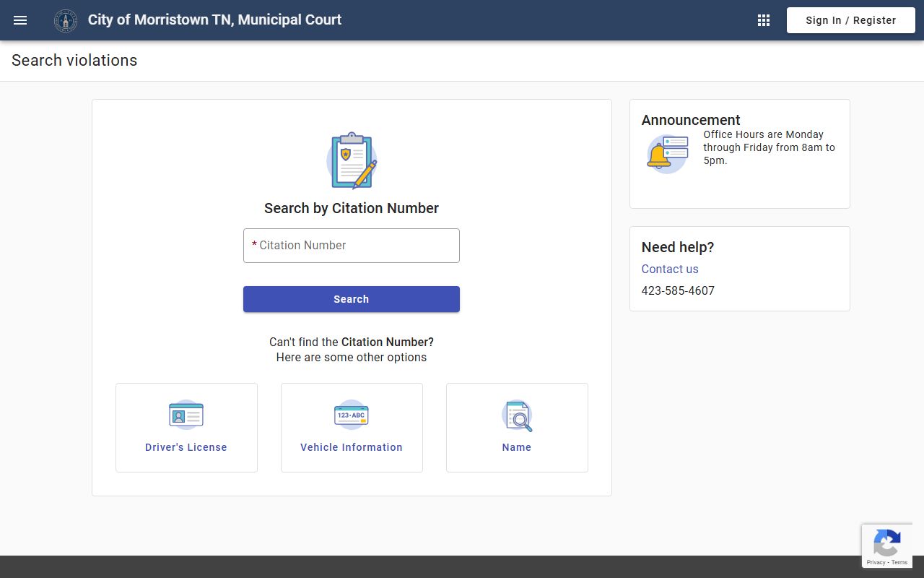Focus the Citation Number input field
This screenshot has height=578, width=924.
tap(352, 246)
